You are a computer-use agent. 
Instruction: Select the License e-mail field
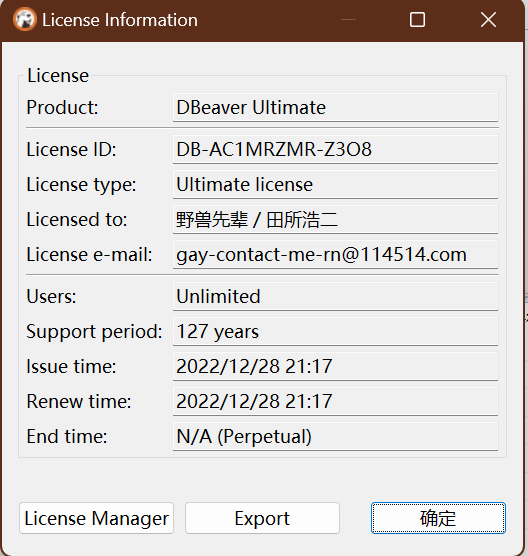coord(335,255)
